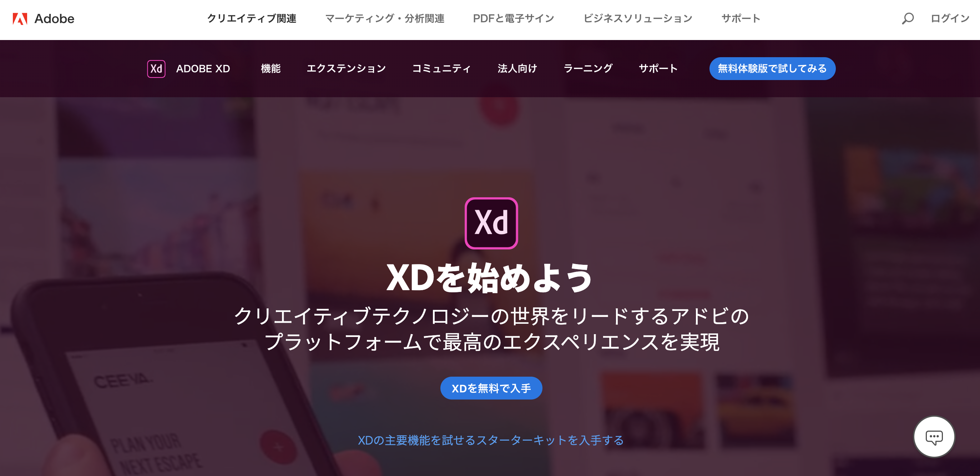Screen dimensions: 980x476
Task: Click the Adobe wordmark text
Action: pyautogui.click(x=54, y=19)
